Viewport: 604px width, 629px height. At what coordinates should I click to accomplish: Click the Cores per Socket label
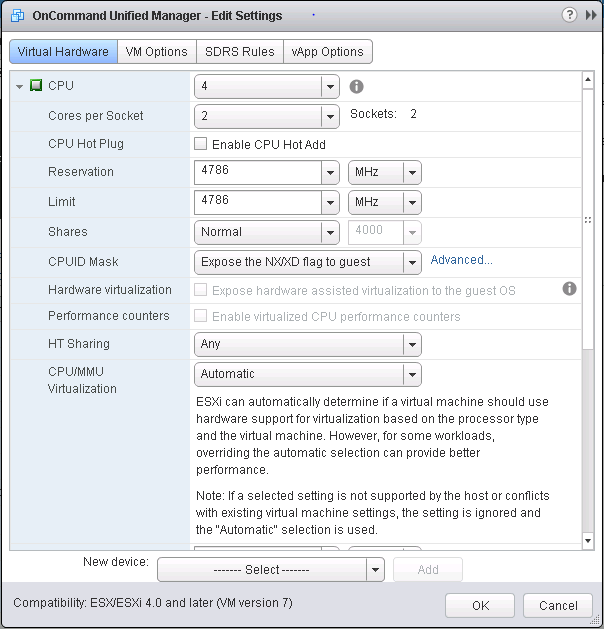pos(95,116)
